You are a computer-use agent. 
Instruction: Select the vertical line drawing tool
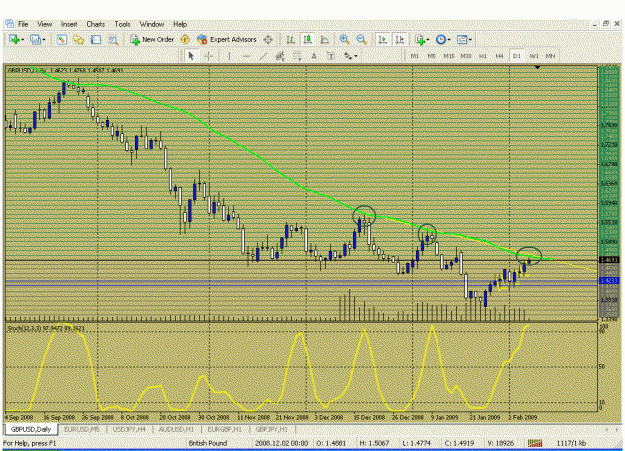(x=229, y=56)
